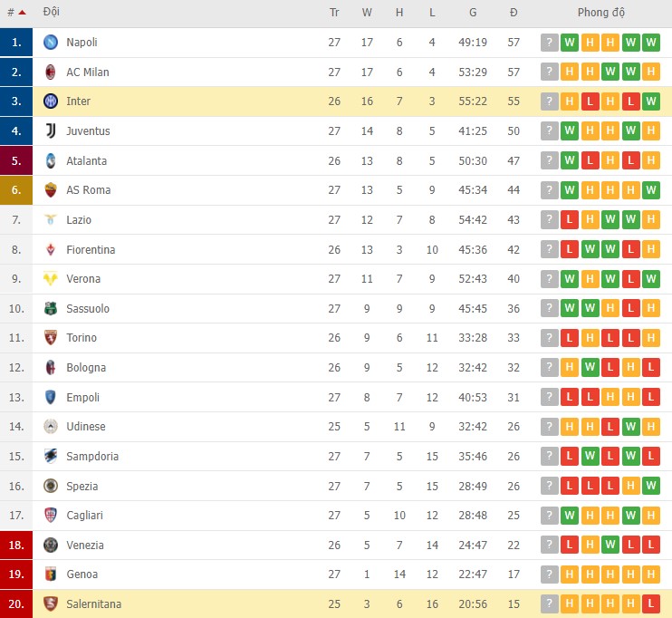Click the AC Milan club crest

(51, 72)
